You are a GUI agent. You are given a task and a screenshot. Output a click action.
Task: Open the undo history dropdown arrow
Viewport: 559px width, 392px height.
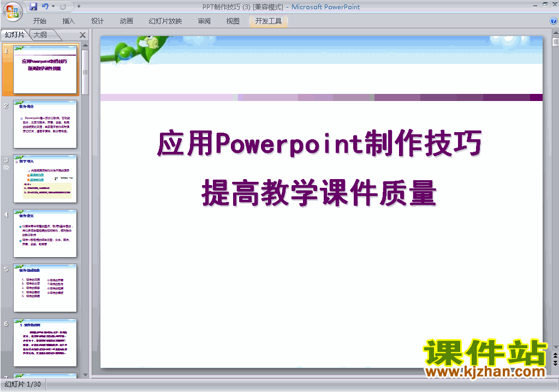tap(53, 7)
